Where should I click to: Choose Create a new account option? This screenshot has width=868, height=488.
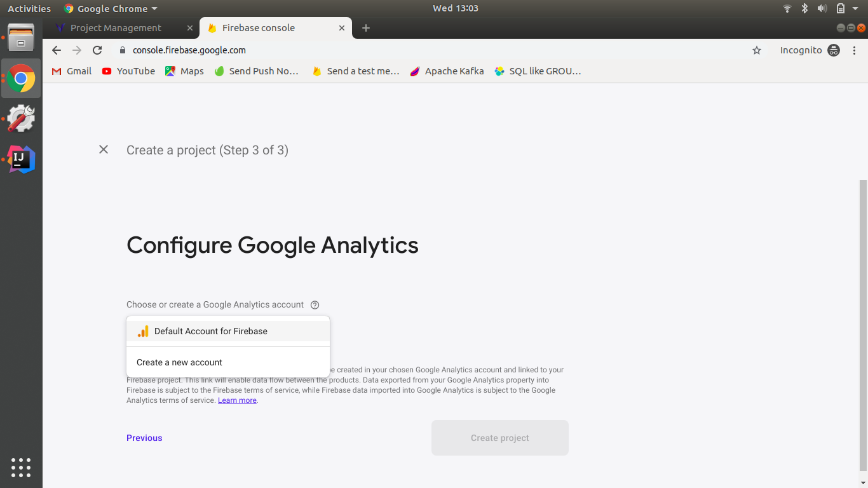click(228, 362)
